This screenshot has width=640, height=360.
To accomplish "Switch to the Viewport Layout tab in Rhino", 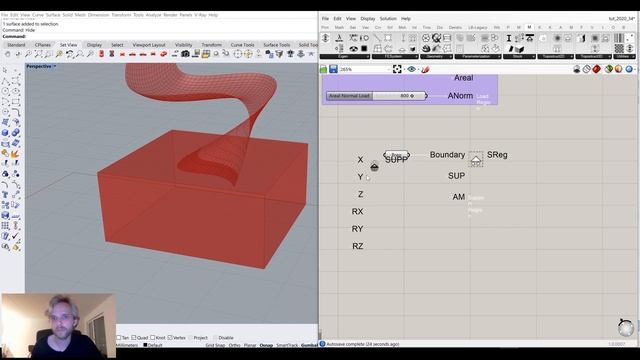I will point(149,45).
